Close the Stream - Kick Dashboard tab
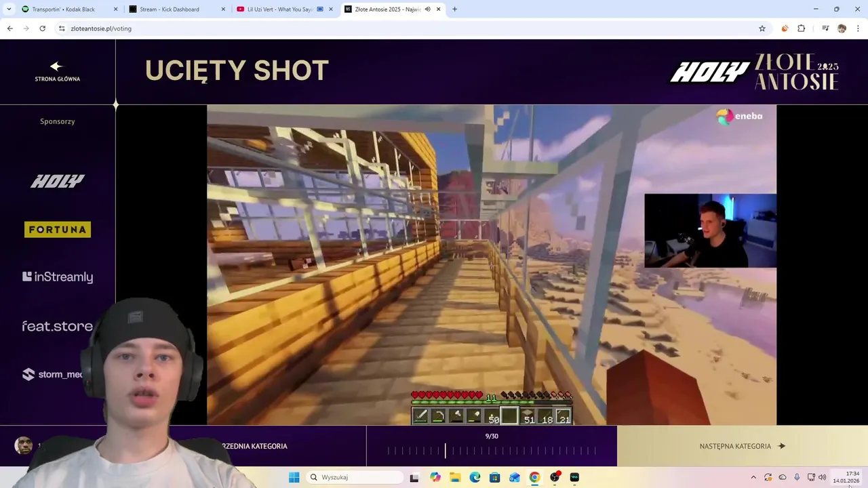The height and width of the screenshot is (488, 868). point(224,9)
